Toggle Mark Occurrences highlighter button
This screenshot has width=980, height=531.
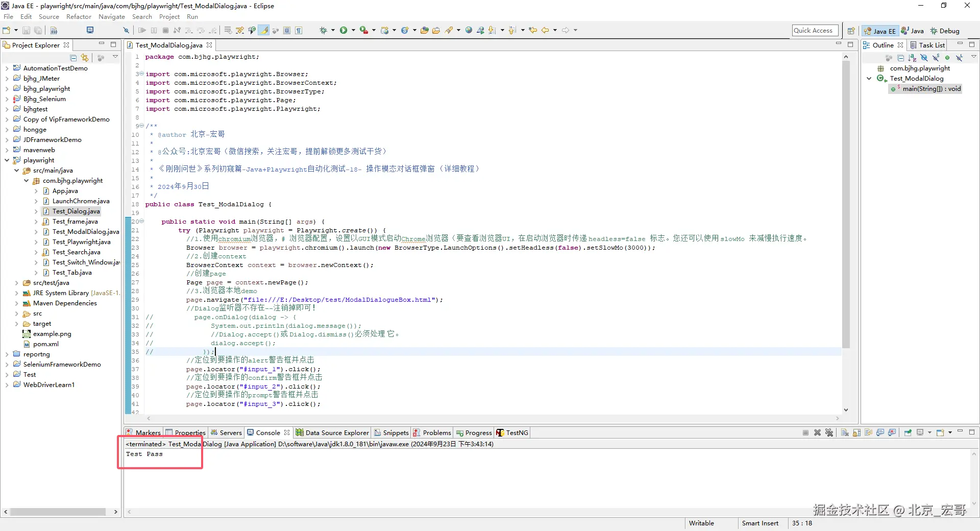[264, 30]
